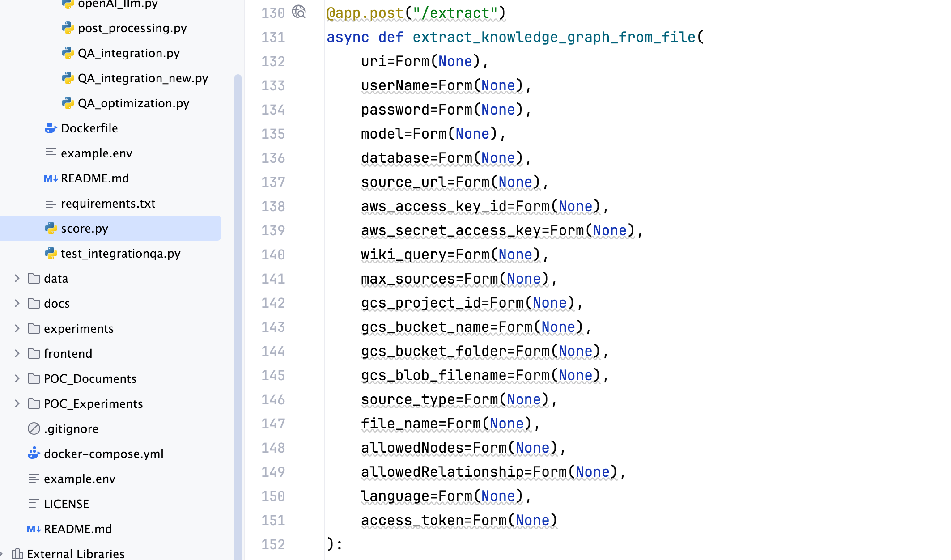The height and width of the screenshot is (560, 951).
Task: Click the project tree vertical scrollbar
Action: click(238, 317)
